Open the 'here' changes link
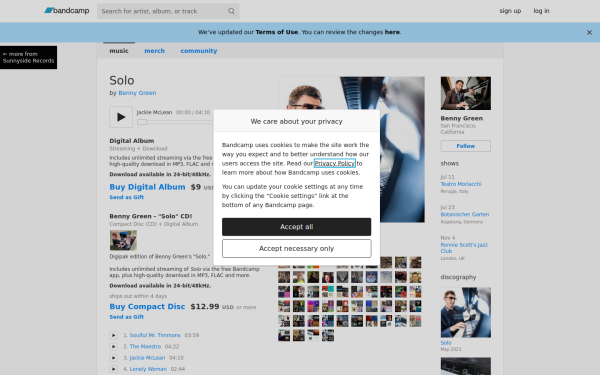The image size is (600, 375). 392,32
